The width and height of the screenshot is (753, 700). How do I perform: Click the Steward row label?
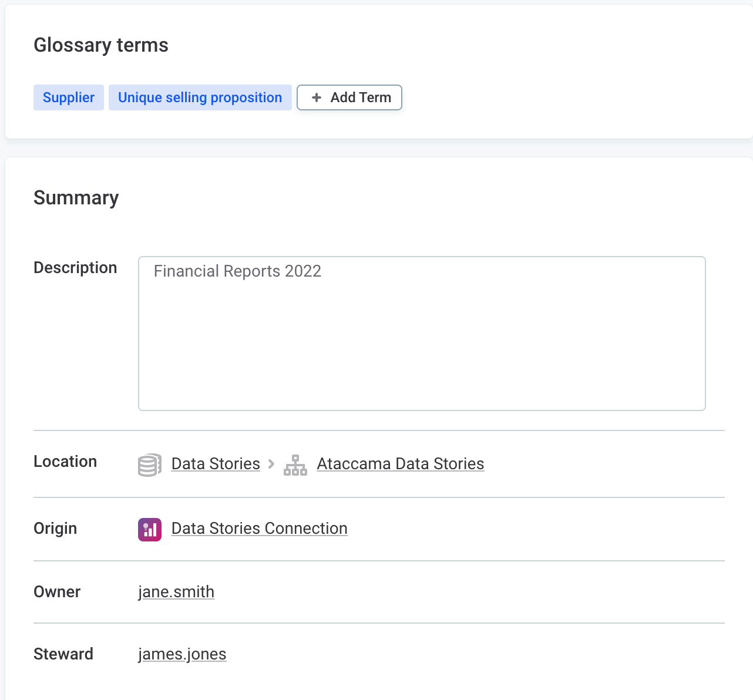pyautogui.click(x=63, y=654)
